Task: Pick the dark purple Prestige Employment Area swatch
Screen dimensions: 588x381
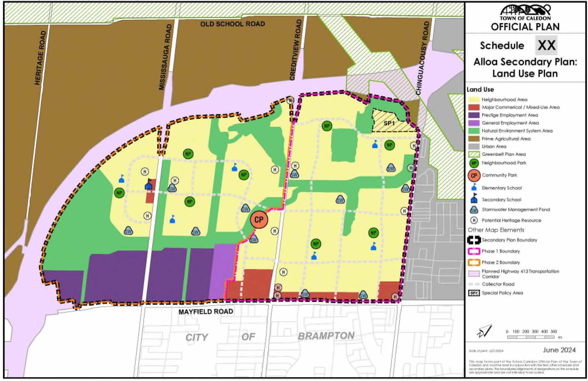Action: pyautogui.click(x=474, y=115)
